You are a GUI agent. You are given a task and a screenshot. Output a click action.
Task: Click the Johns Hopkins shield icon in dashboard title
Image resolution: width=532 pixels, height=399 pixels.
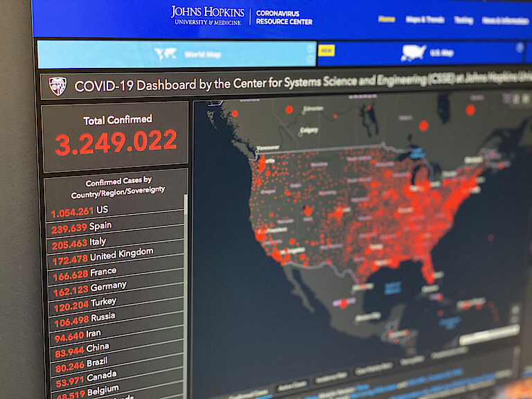click(57, 86)
